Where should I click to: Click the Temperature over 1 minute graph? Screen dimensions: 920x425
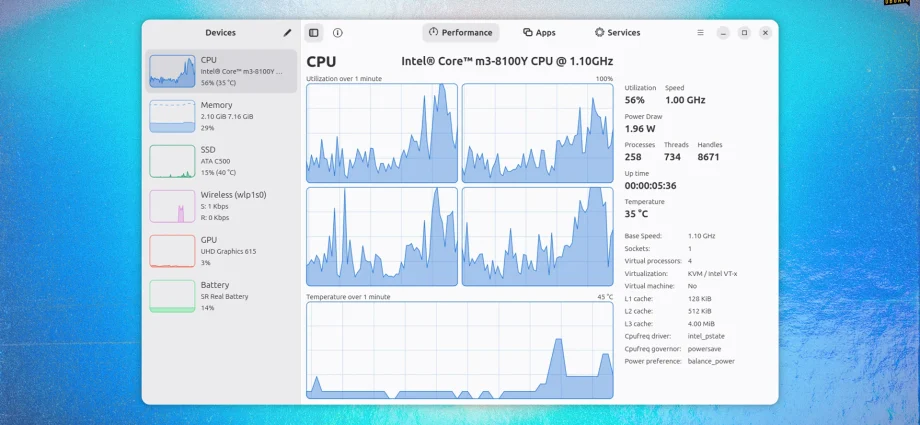click(459, 350)
